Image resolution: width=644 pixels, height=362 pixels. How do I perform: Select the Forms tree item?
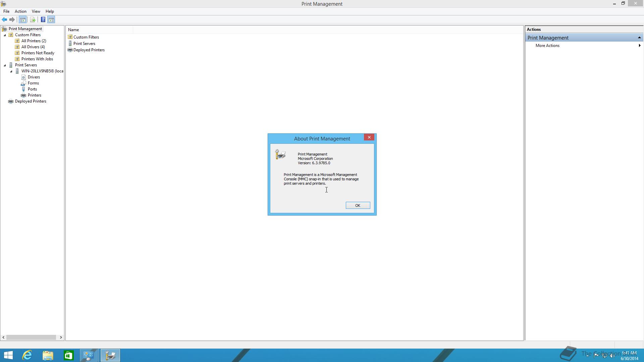[x=33, y=83]
